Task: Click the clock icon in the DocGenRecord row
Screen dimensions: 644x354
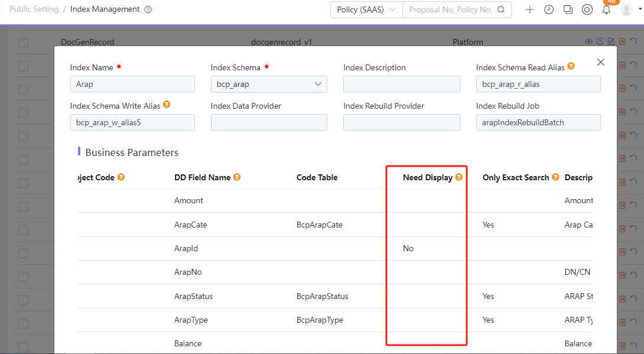Action: [600, 41]
